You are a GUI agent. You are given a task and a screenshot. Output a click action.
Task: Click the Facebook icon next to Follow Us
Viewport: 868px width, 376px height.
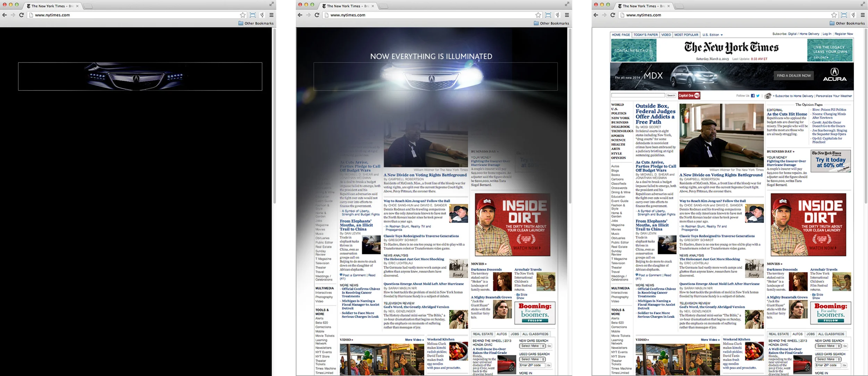pyautogui.click(x=753, y=96)
